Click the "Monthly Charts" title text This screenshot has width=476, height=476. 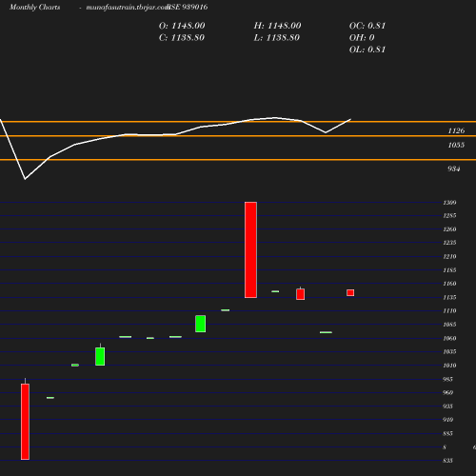coord(35,8)
